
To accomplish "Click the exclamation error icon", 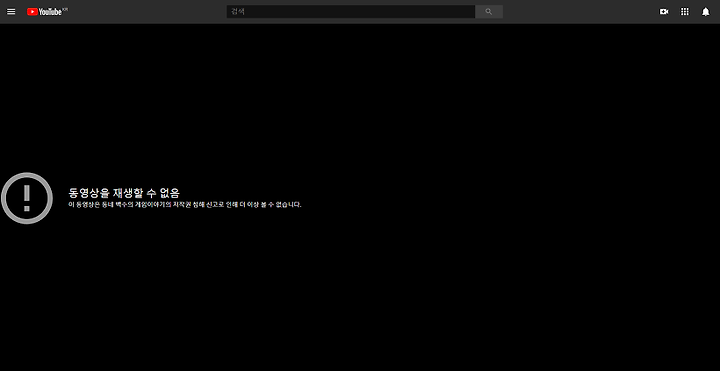I will [27, 198].
